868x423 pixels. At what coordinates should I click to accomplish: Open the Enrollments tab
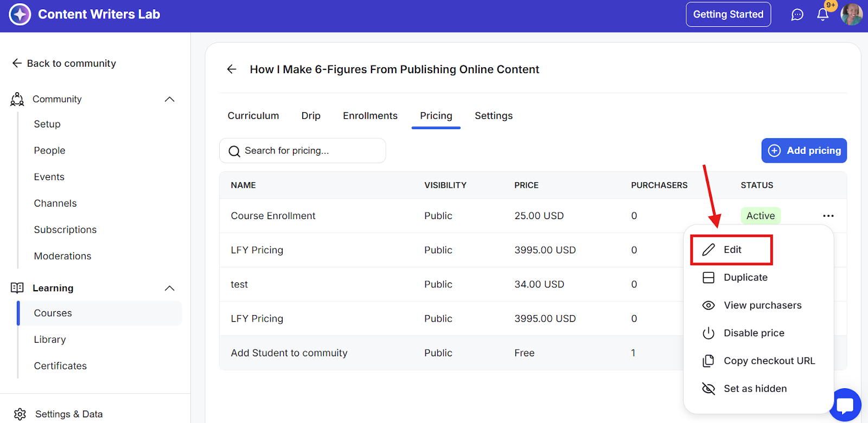coord(370,116)
